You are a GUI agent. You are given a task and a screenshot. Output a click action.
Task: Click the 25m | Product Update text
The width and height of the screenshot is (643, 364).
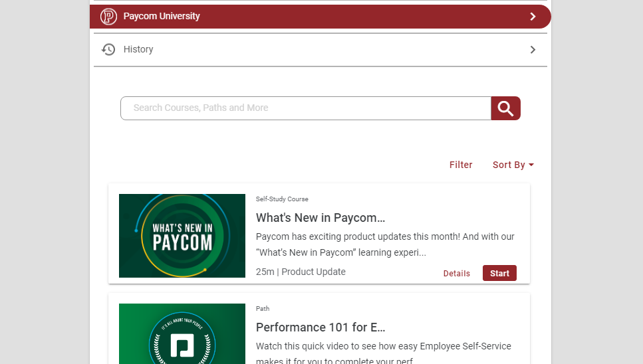pyautogui.click(x=301, y=272)
